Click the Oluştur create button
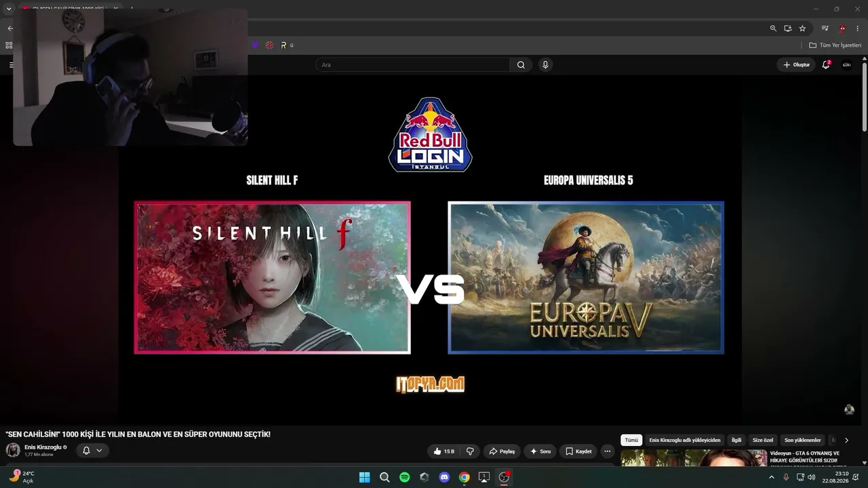 click(796, 65)
